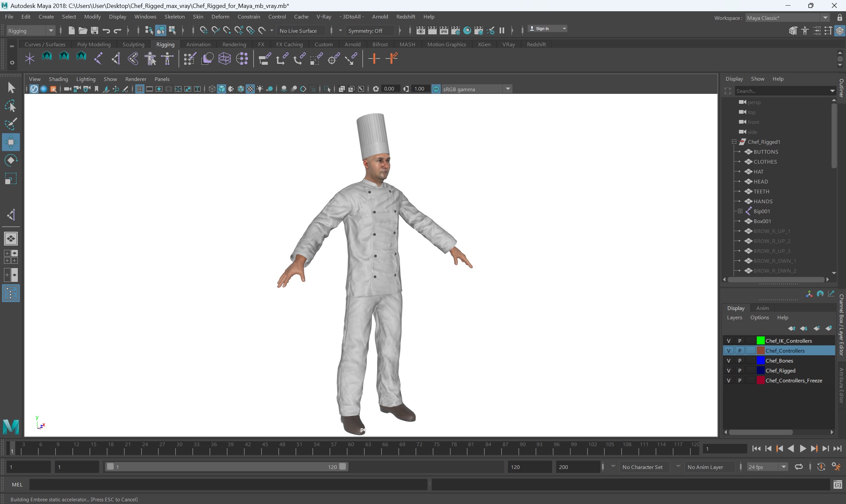Viewport: 846px width, 504px height.
Task: Toggle the viewport grid icon
Action: 140,89
